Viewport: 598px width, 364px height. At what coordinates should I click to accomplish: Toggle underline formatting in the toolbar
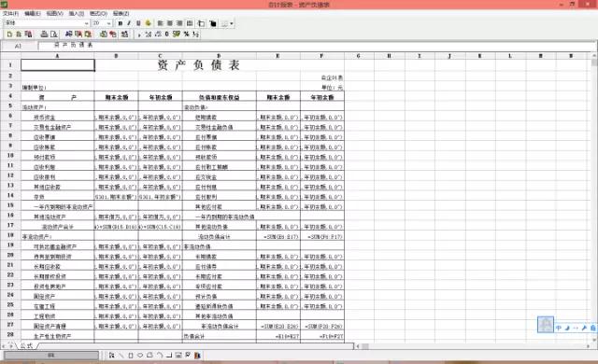click(138, 23)
